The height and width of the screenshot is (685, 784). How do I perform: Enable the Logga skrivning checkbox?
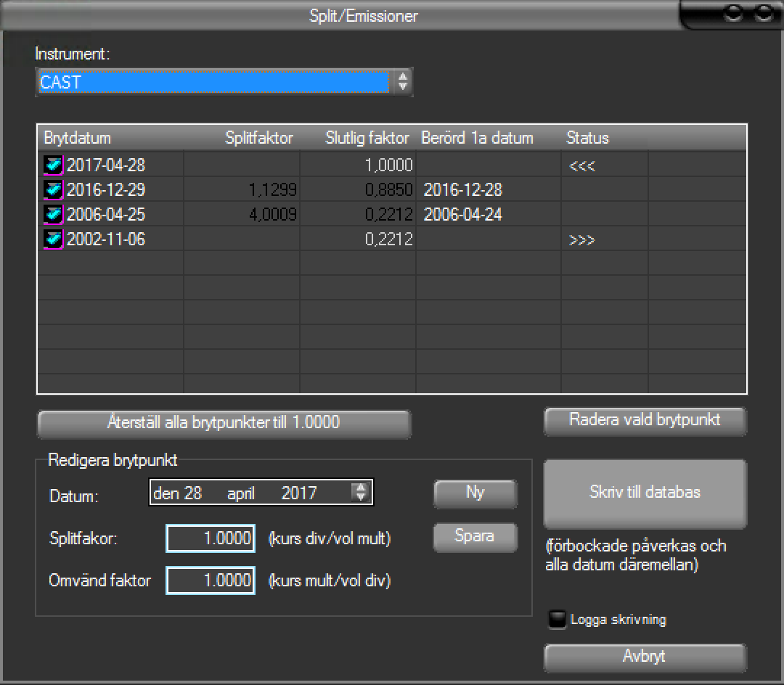(x=557, y=620)
